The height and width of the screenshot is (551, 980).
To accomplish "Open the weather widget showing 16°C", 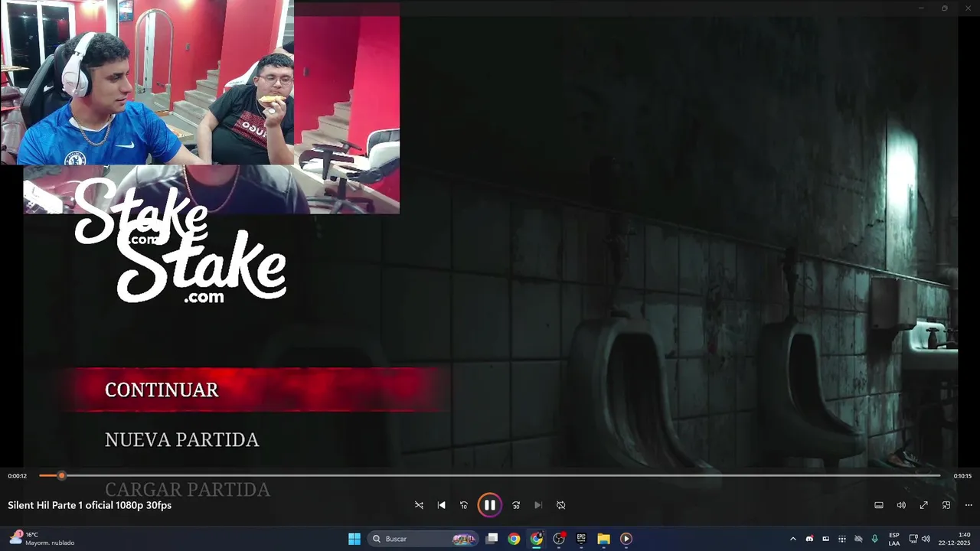I will pos(42,539).
